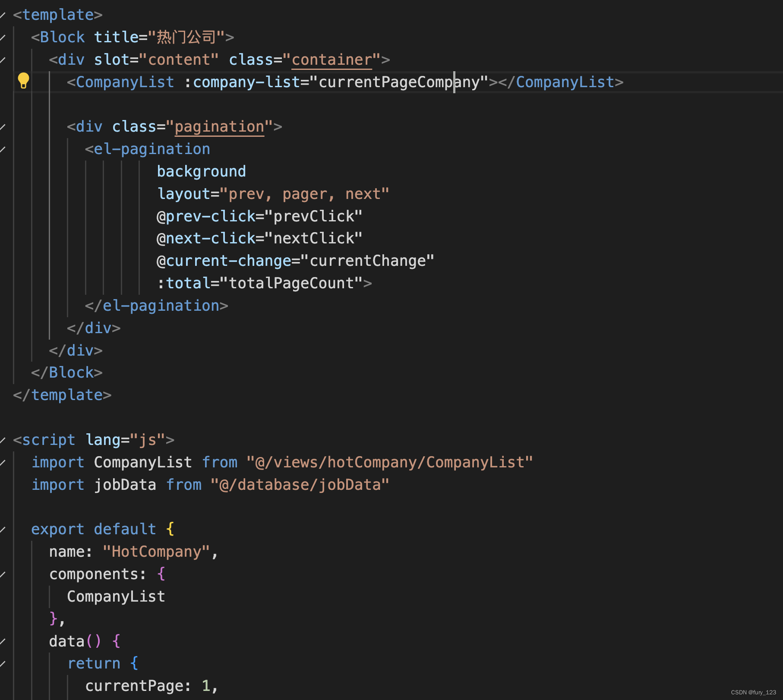783x700 pixels.
Task: Click the :company-list attribute name
Action: point(242,82)
